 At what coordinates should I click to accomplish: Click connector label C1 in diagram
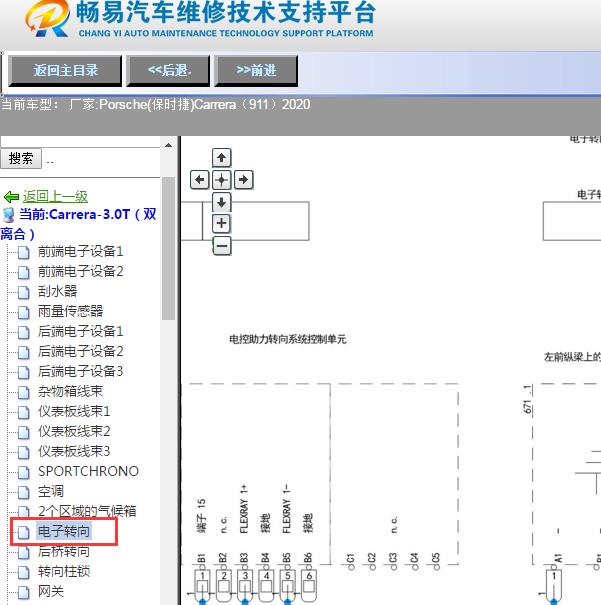pos(350,558)
